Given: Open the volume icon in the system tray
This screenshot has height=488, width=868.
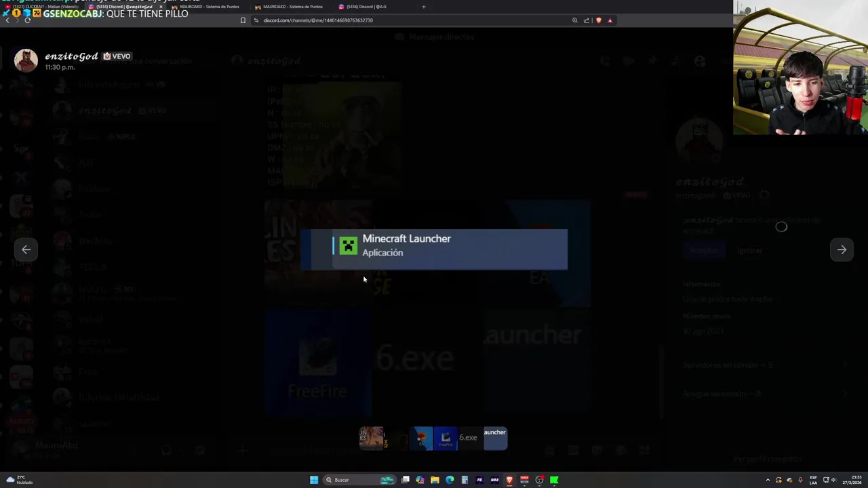Looking at the screenshot, I should [x=833, y=480].
